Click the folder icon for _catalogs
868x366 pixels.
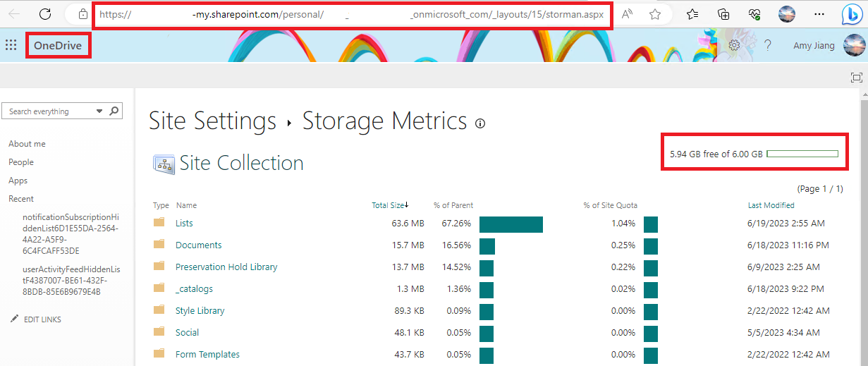coord(159,288)
